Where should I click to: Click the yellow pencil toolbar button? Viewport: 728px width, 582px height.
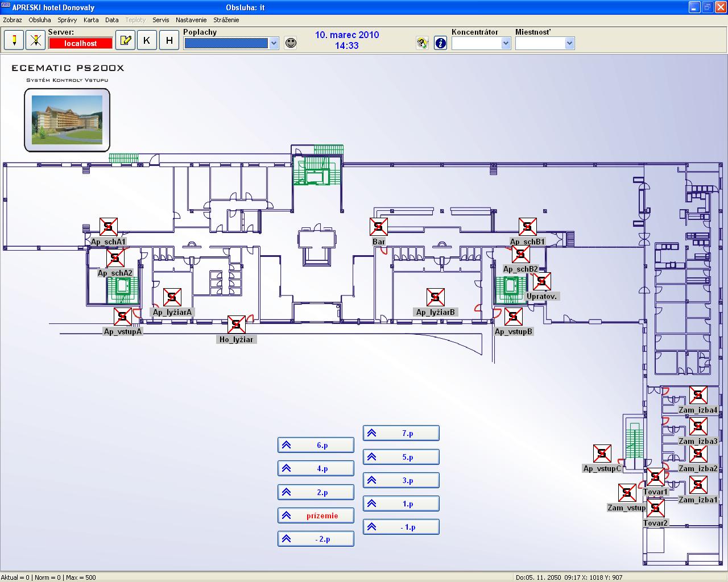pyautogui.click(x=14, y=40)
